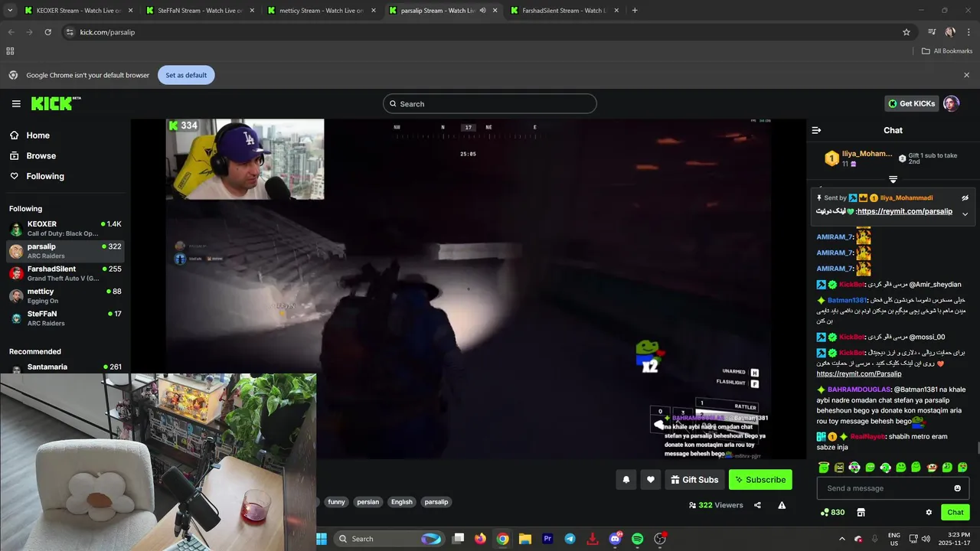
Task: Click BAHRAMDOUGLAS username in chat
Action: [859, 390]
